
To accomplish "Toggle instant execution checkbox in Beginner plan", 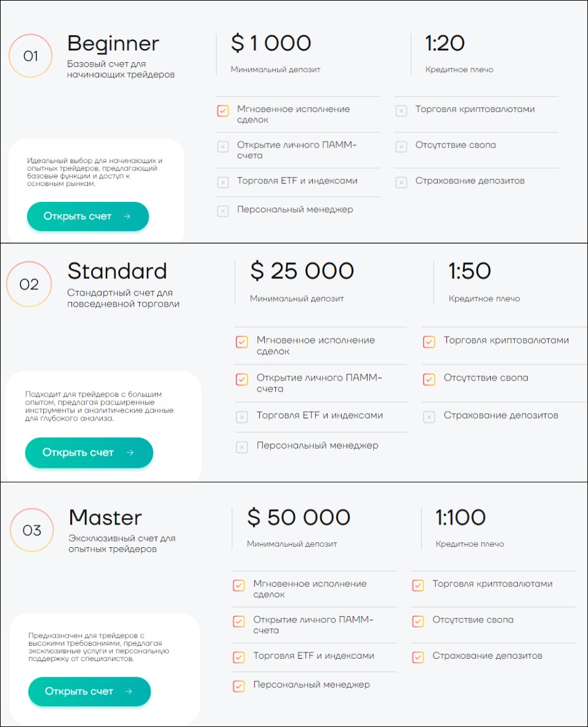I will click(x=223, y=111).
